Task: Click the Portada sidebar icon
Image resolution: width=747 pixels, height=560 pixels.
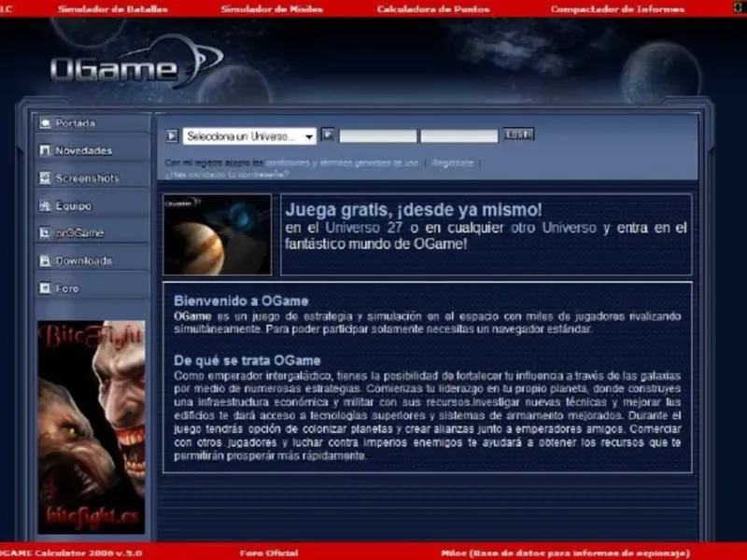Action: (x=45, y=123)
